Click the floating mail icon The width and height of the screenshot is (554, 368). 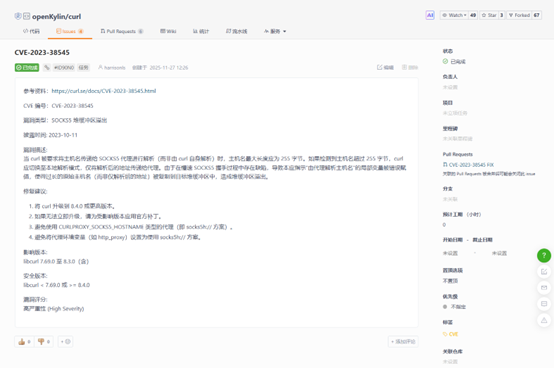544,287
